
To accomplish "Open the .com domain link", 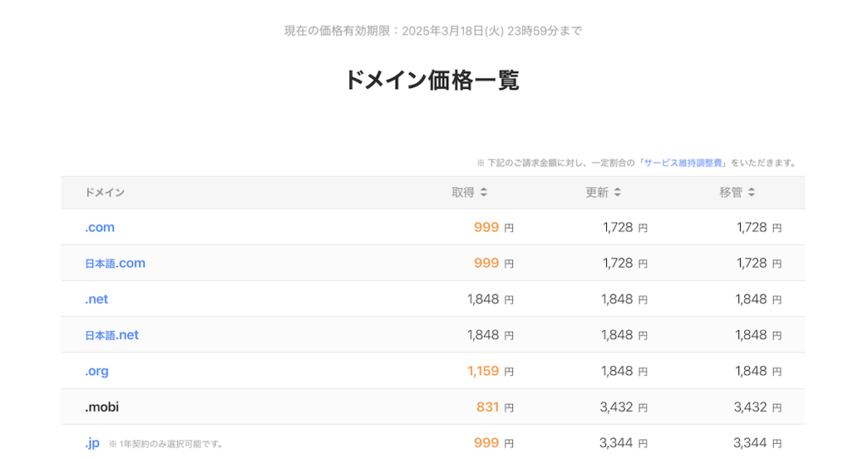I will click(100, 227).
